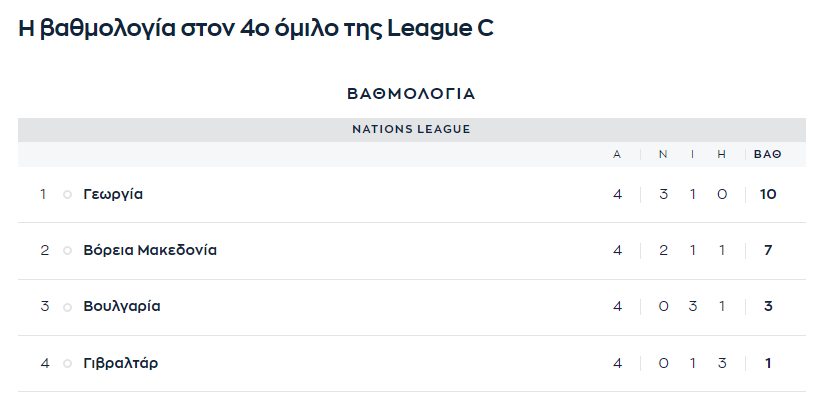Click rank number 1 in the table

click(43, 194)
